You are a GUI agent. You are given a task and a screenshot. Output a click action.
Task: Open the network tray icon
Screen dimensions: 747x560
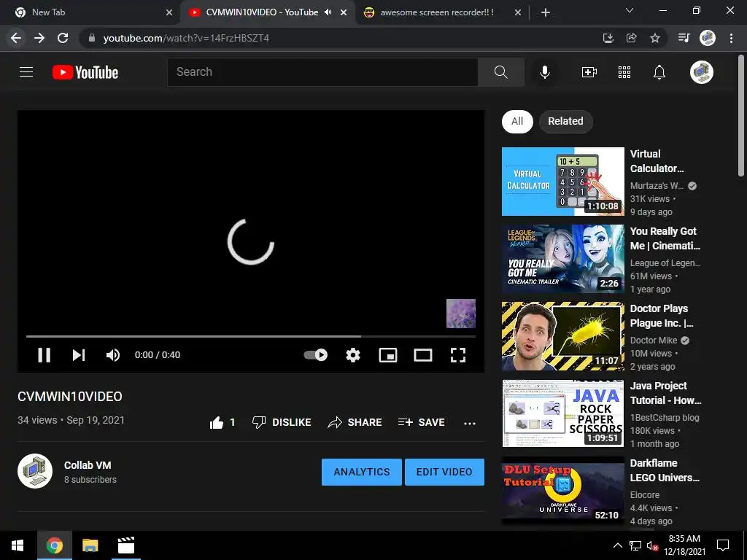click(x=635, y=545)
